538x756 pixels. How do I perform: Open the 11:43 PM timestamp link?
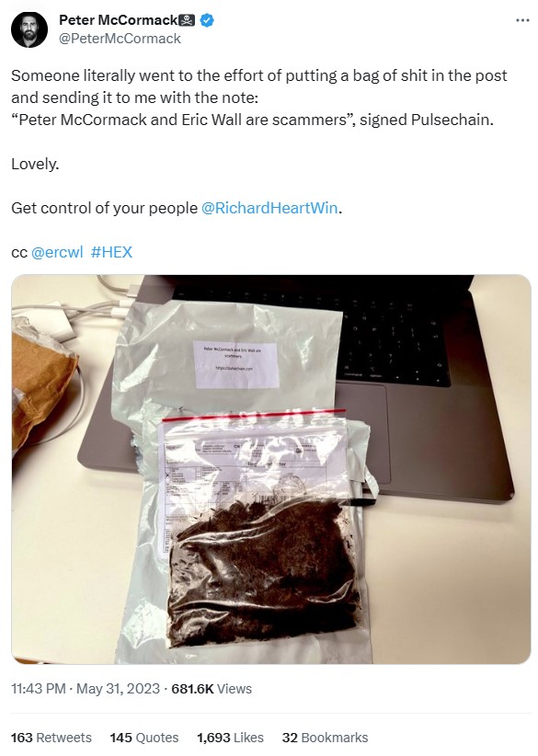click(x=38, y=689)
